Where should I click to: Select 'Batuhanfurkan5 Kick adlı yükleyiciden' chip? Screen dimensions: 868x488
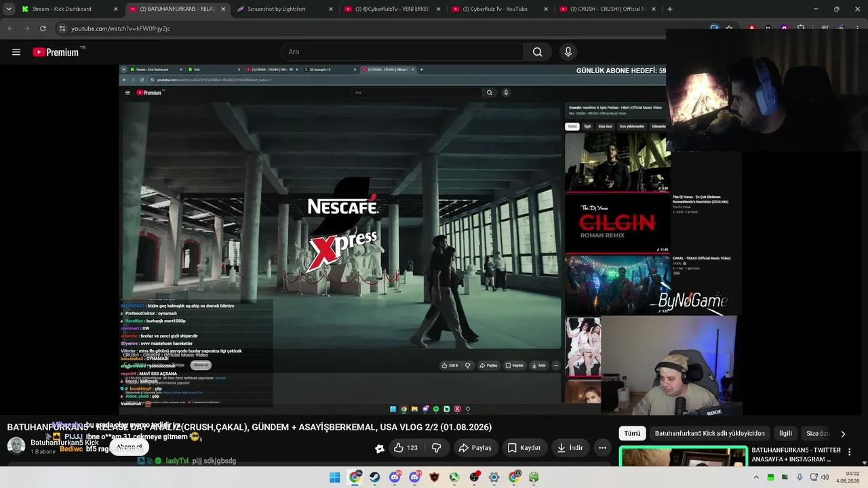[709, 434]
